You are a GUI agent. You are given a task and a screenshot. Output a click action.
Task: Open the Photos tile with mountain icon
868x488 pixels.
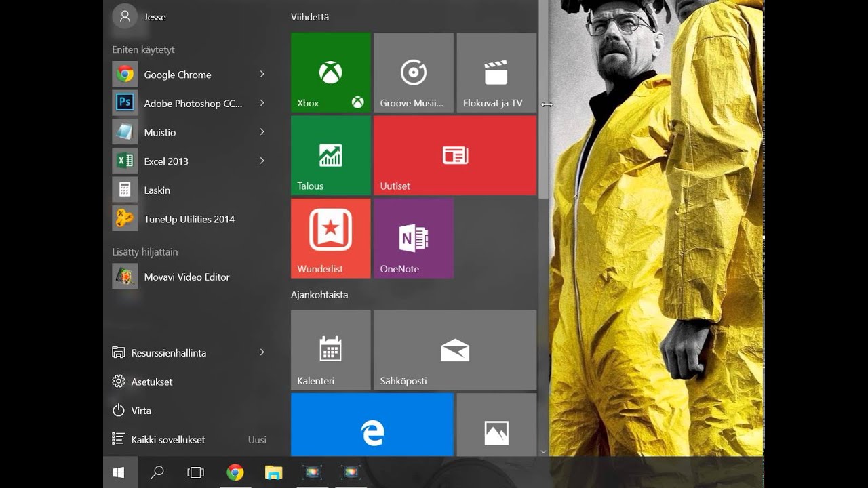tap(496, 424)
